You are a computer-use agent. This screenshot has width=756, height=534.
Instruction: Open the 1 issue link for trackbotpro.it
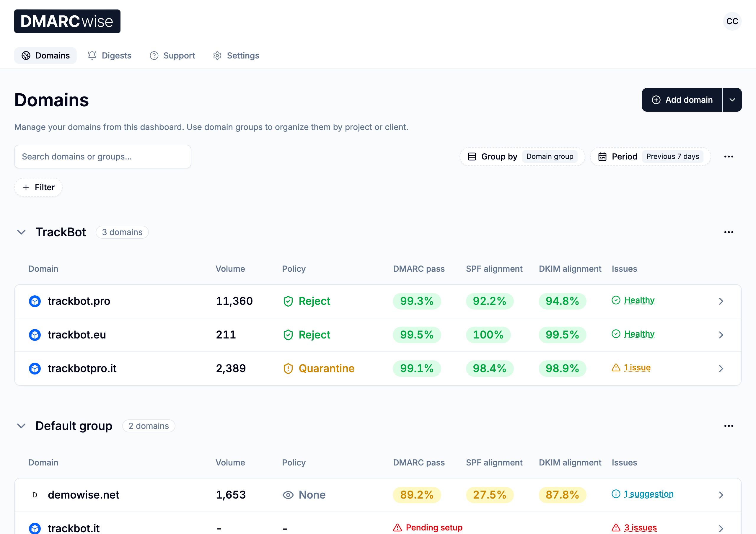[x=638, y=367]
